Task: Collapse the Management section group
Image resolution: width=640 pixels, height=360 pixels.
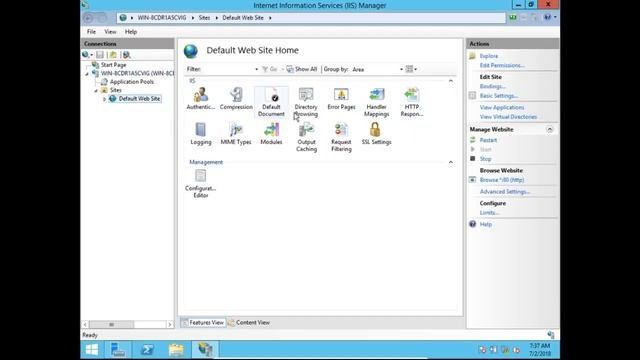Action: 451,162
